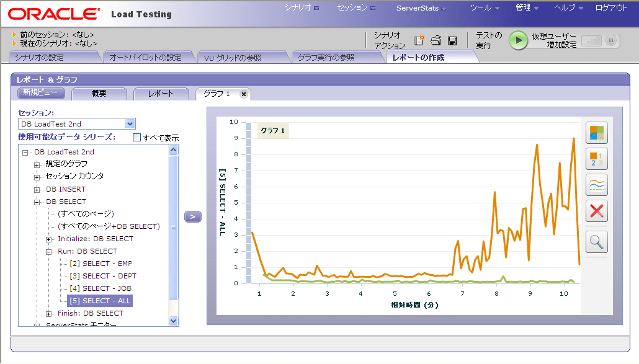Close the グラフ 1 tab
This screenshot has height=364, width=639.
coord(244,94)
